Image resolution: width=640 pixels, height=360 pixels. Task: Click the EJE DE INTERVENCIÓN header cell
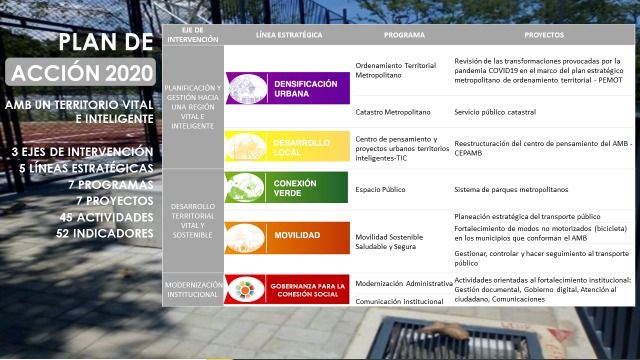pyautogui.click(x=193, y=35)
